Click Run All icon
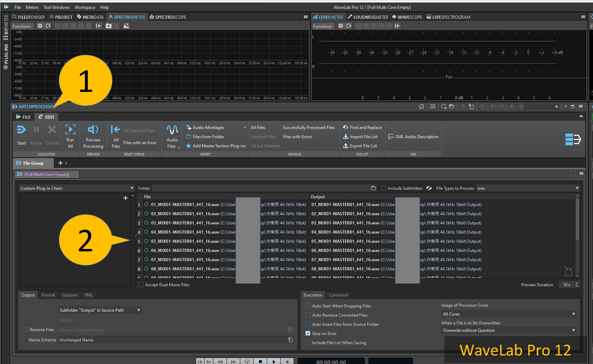This screenshot has height=364, width=593. click(70, 130)
